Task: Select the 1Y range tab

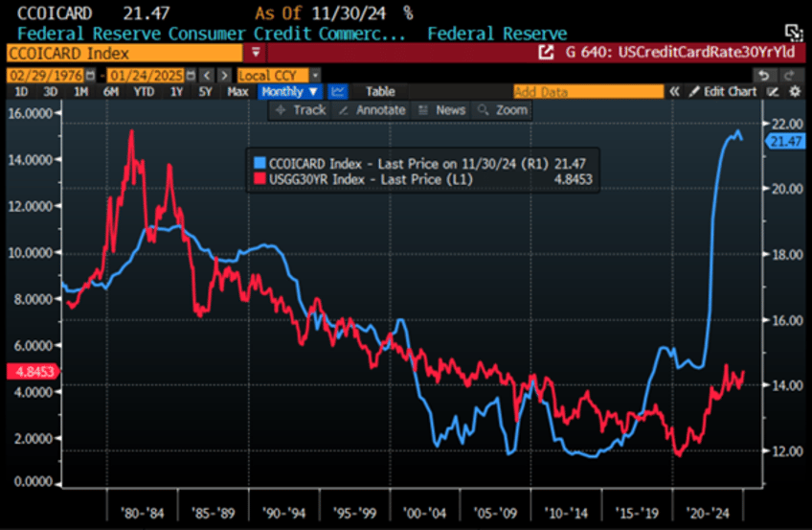Action: coord(176,92)
